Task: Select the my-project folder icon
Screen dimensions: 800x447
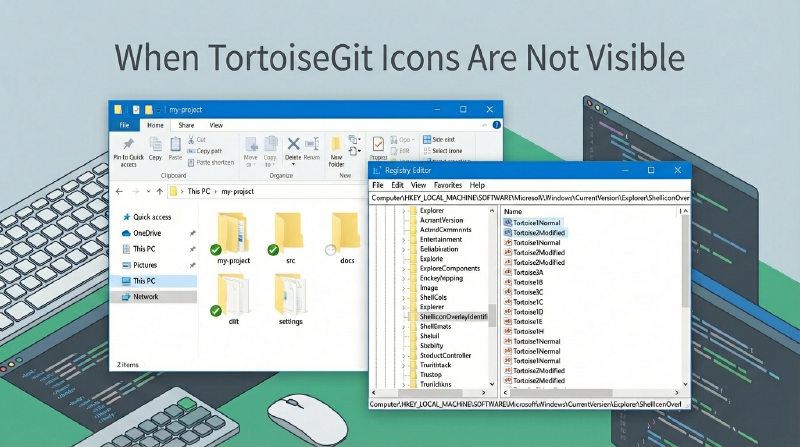Action: pos(233,234)
